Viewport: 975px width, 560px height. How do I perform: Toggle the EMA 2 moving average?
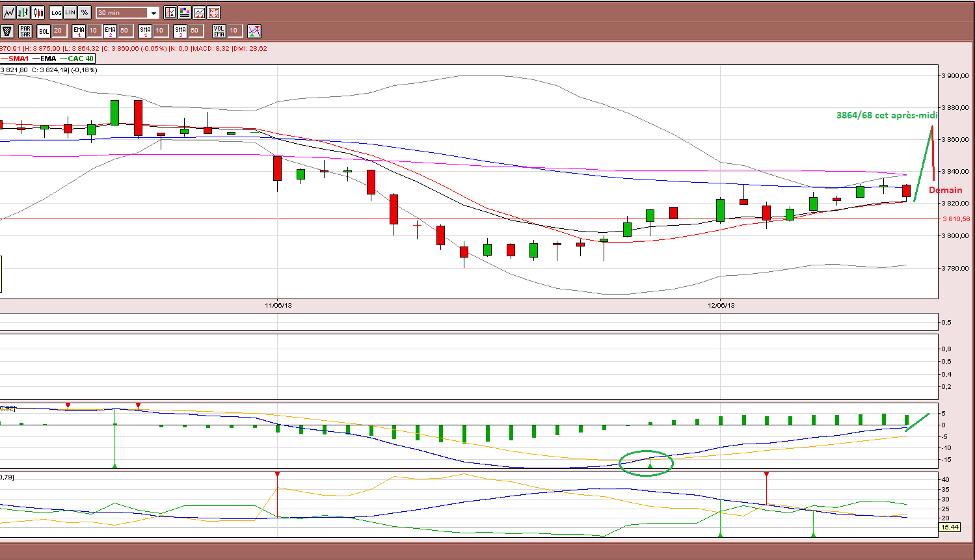pos(110,31)
